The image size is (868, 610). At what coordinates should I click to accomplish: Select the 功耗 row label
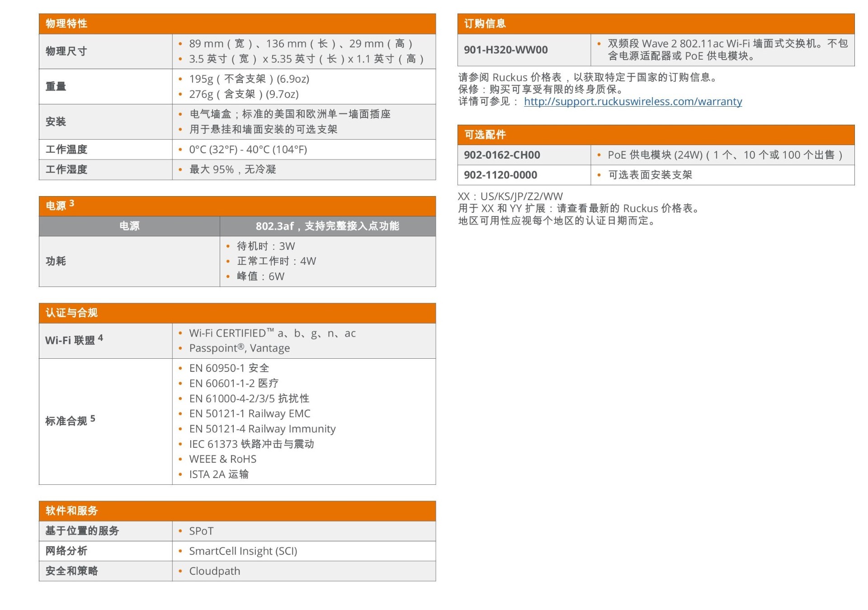click(56, 261)
